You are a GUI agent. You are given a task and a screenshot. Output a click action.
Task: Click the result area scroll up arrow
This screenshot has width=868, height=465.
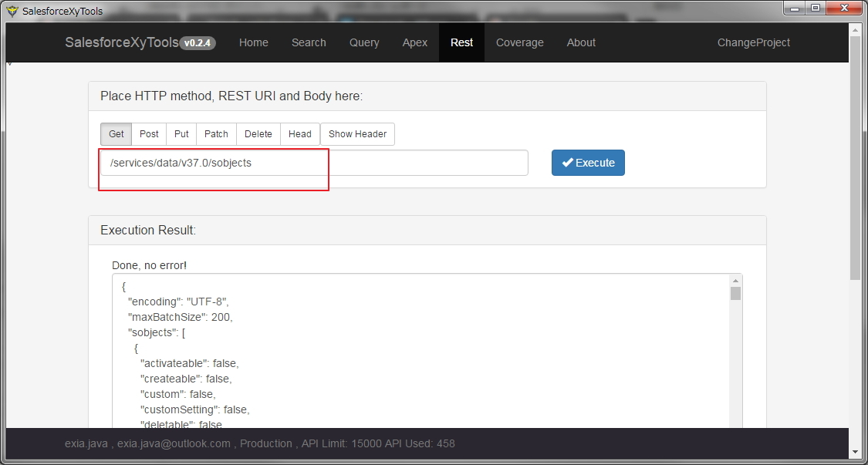[735, 280]
